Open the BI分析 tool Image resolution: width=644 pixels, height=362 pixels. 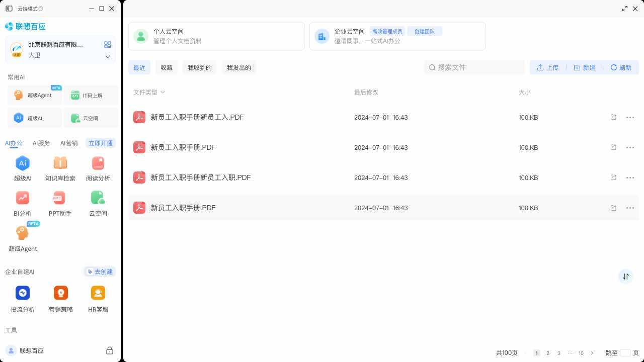tap(23, 203)
